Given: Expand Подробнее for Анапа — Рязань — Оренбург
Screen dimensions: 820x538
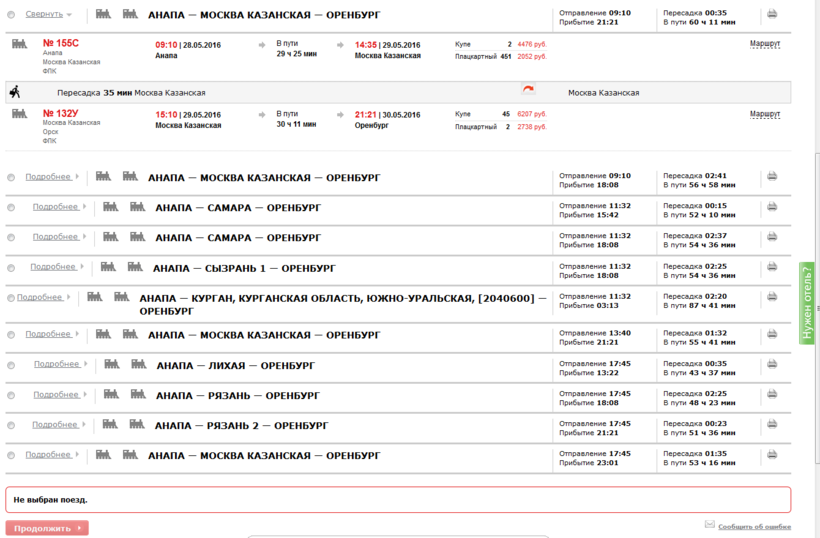Looking at the screenshot, I should coord(55,395).
